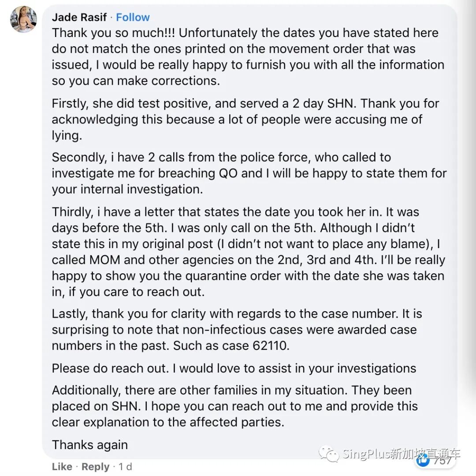Click the paragraph beginning 'Thirdly'
Viewport: 476px width, 476px height.
click(x=248, y=252)
